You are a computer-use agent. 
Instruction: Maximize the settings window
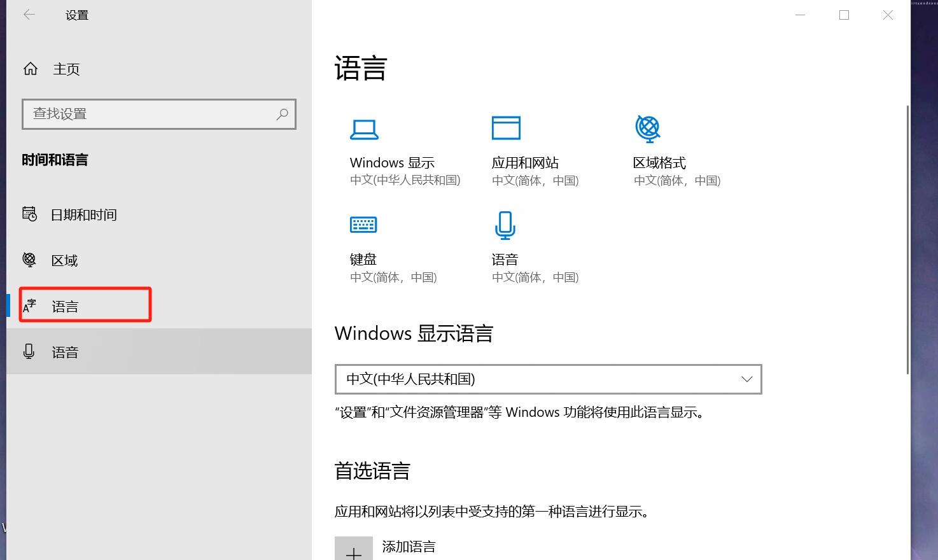pos(844,15)
